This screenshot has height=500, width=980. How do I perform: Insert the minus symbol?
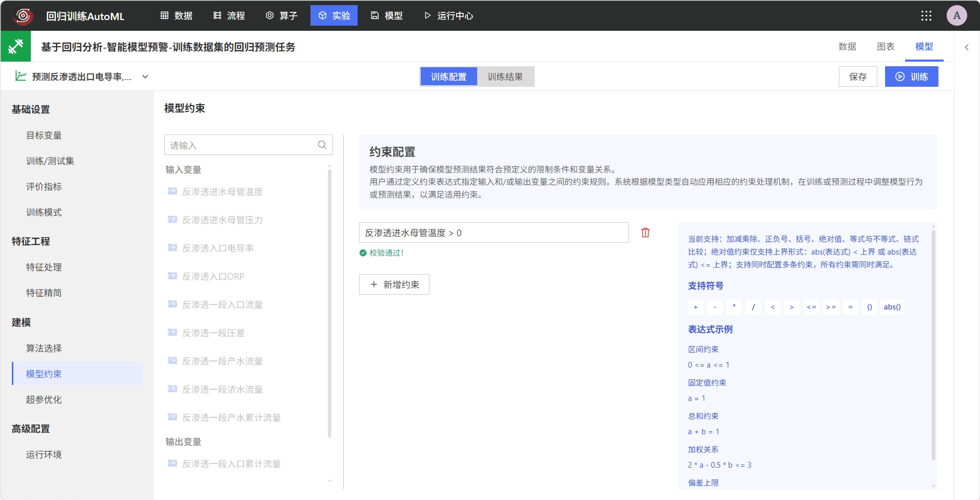coord(715,307)
